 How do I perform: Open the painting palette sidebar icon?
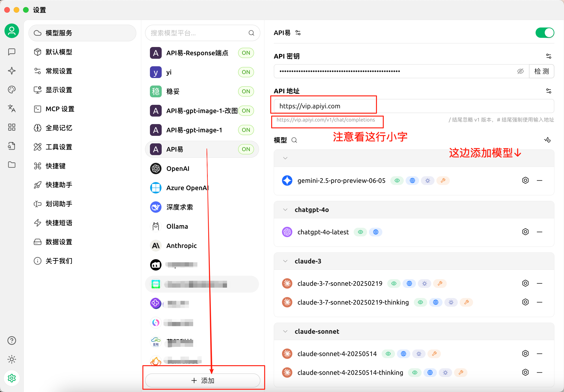12,90
